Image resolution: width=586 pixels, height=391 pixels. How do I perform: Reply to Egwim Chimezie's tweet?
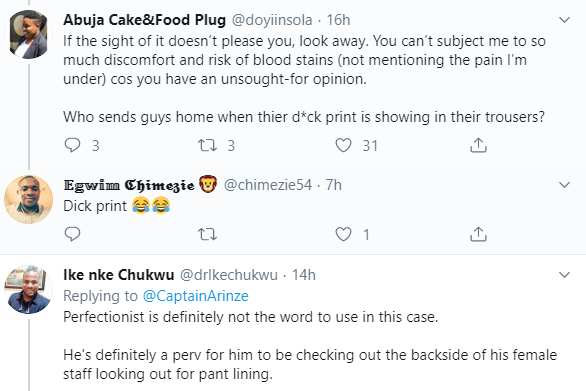[73, 234]
